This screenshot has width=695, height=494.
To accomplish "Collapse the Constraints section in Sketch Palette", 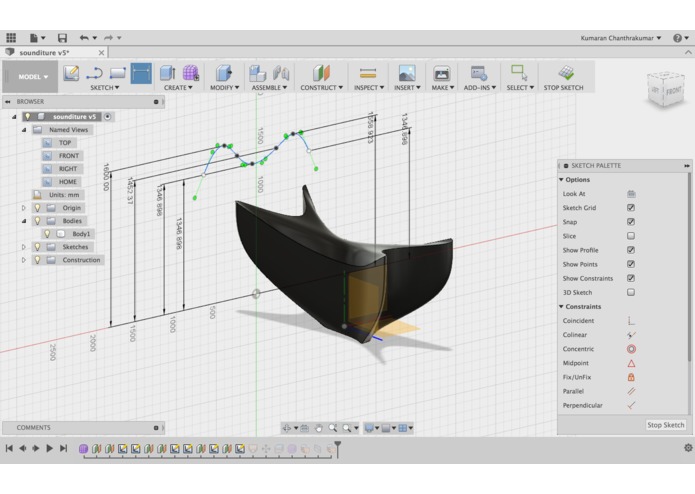I will [x=562, y=307].
